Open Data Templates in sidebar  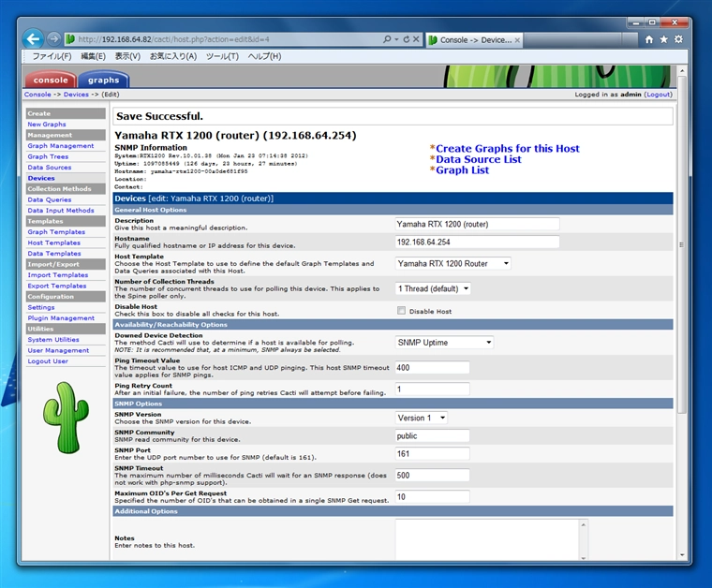tap(54, 254)
